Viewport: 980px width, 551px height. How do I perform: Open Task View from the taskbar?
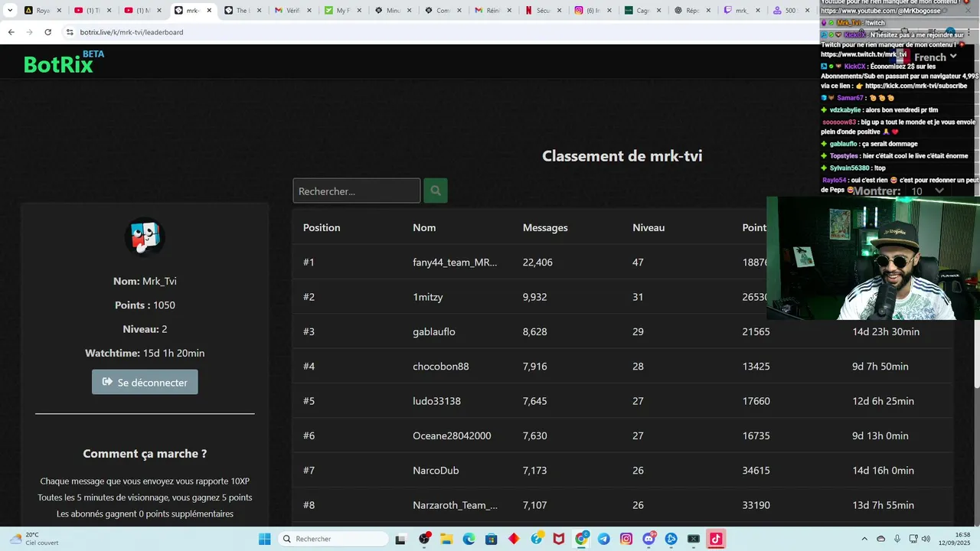pyautogui.click(x=400, y=539)
